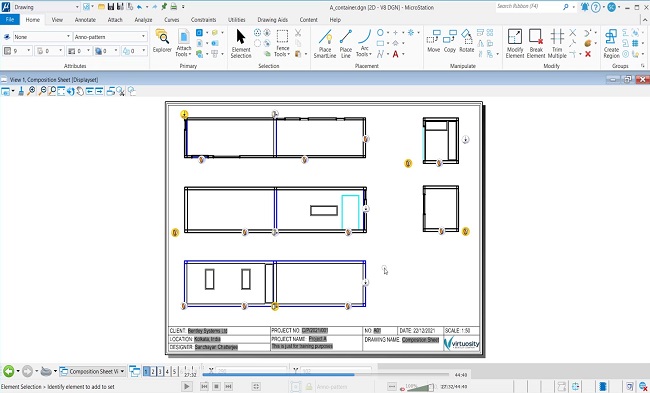This screenshot has height=393, width=650.
Task: Select the Place SmartLine tool
Action: [x=325, y=43]
